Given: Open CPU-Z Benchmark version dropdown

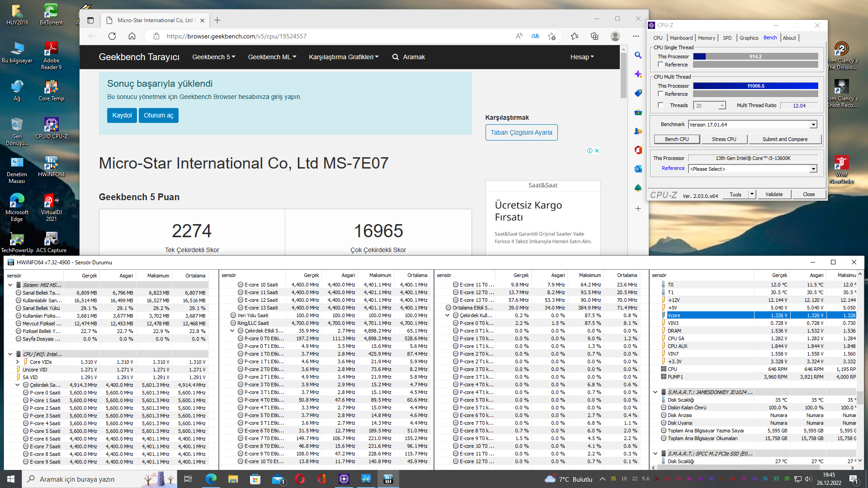Looking at the screenshot, I should (813, 125).
